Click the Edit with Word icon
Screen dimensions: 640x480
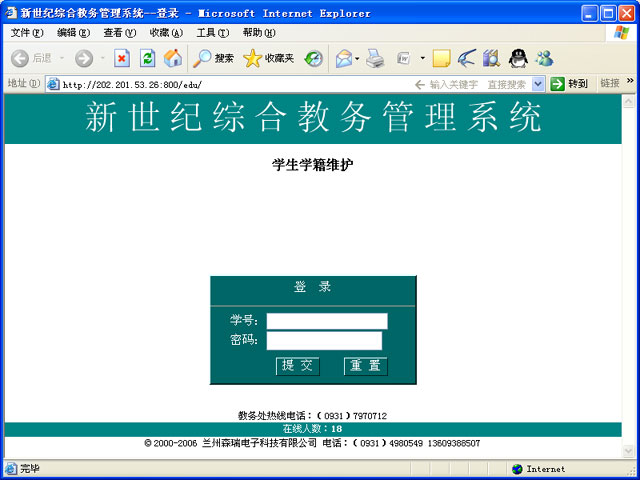tap(404, 58)
